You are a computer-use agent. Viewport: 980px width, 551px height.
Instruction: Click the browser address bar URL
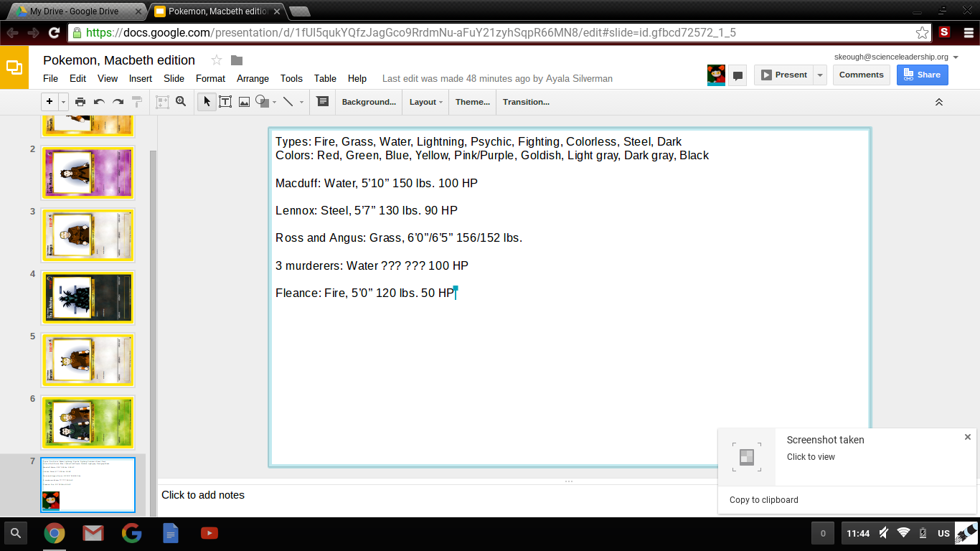[x=410, y=33]
